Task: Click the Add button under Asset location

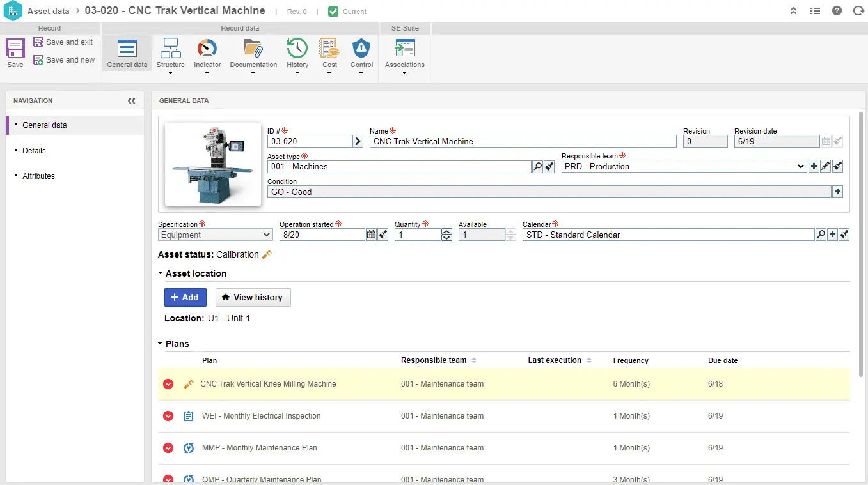Action: pos(185,297)
